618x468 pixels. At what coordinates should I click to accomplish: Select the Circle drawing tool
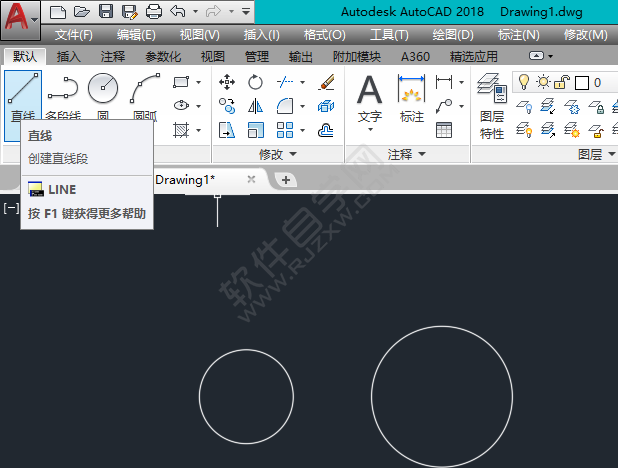(103, 88)
